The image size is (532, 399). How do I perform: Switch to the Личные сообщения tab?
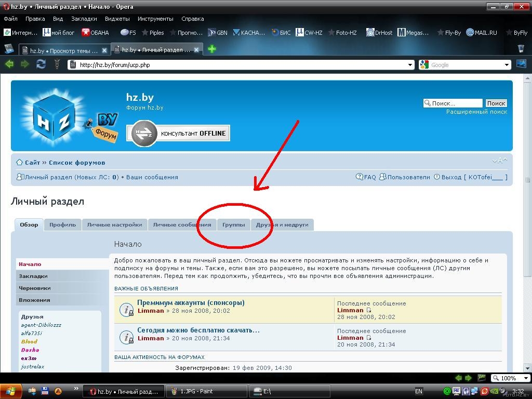pos(182,224)
